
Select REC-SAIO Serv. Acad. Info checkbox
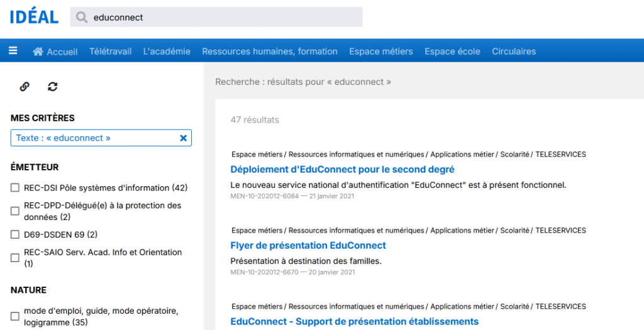point(15,258)
